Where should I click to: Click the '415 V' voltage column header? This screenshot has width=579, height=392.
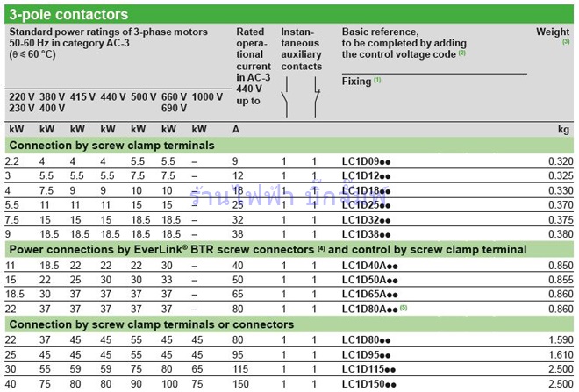(82, 97)
